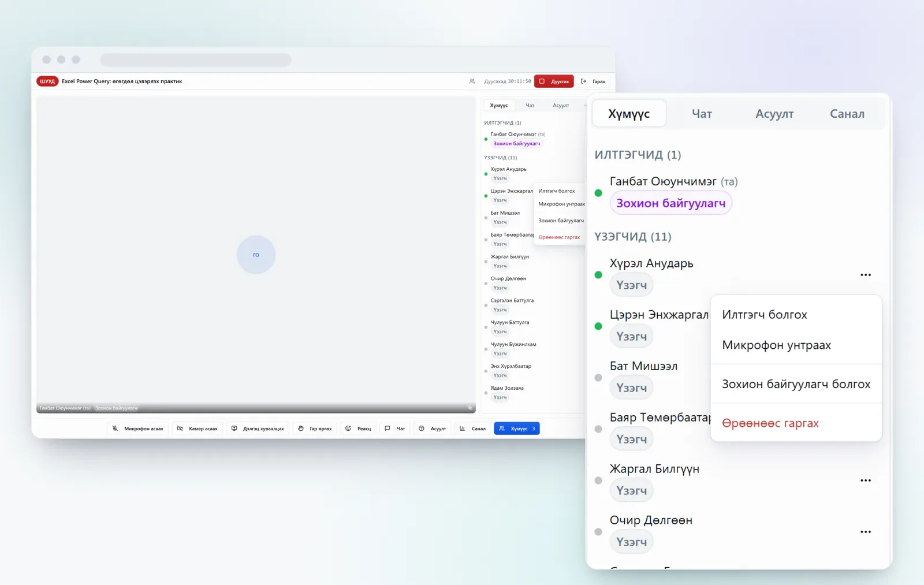Click the blue Хүмүүс 3 toolbar button
This screenshot has width=924, height=585.
[x=517, y=428]
